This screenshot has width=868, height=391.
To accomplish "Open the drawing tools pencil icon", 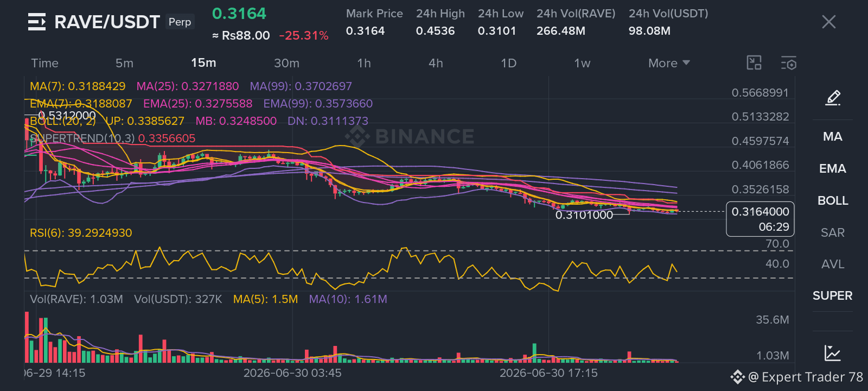I will [833, 98].
